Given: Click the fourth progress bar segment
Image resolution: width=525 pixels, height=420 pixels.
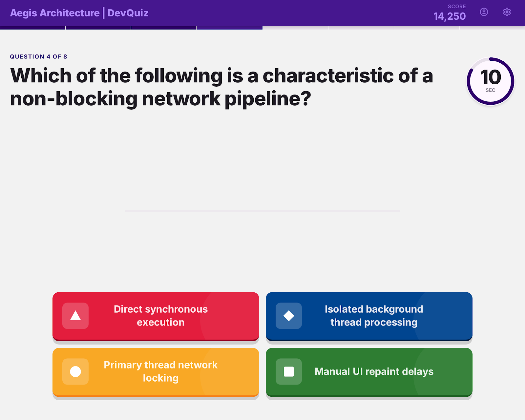Looking at the screenshot, I should pyautogui.click(x=230, y=28).
